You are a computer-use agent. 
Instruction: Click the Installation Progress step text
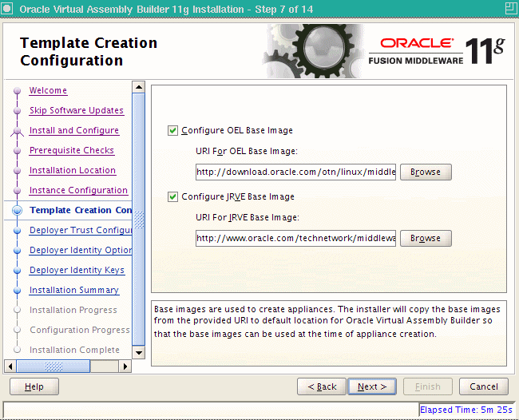(73, 310)
